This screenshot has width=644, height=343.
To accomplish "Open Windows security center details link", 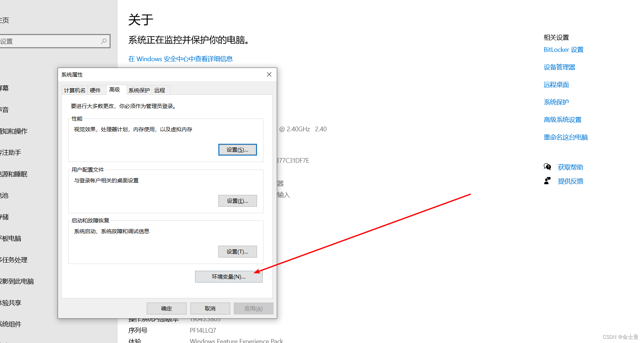I will (180, 59).
